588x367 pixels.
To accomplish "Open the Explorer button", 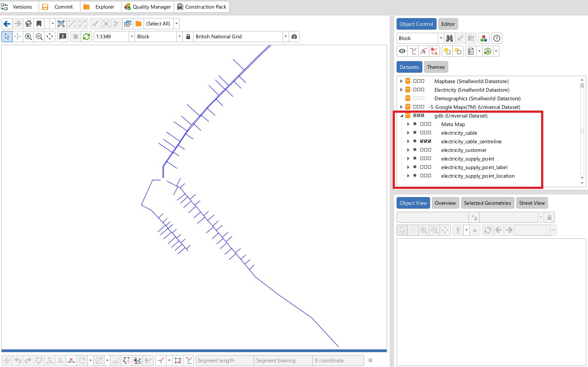I will click(x=100, y=7).
